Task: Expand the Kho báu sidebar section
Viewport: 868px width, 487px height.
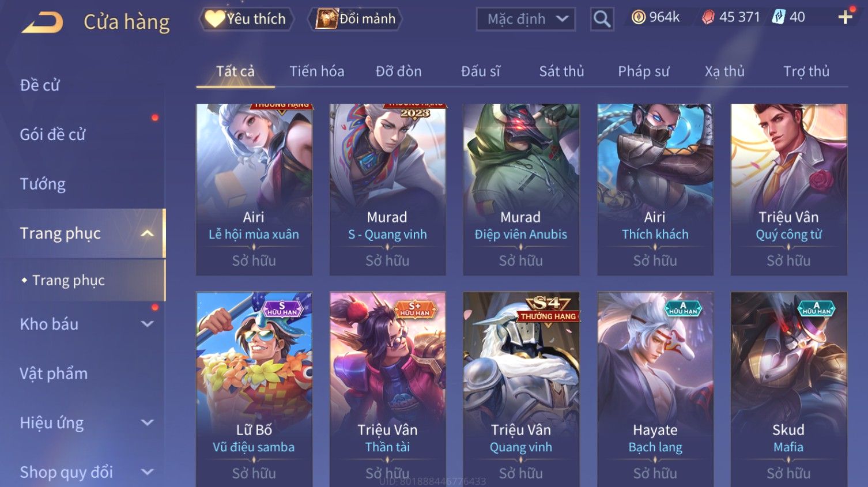Action: pos(148,324)
